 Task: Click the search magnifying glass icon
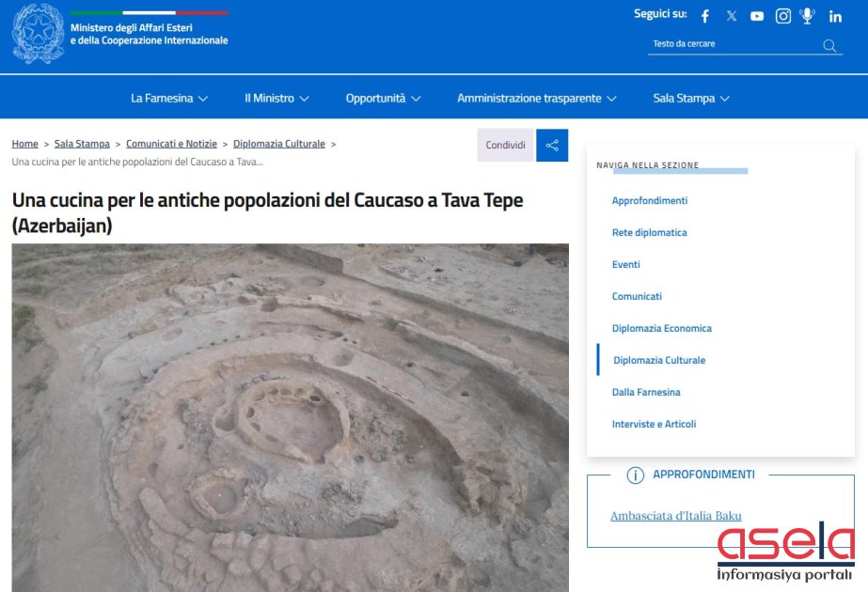(829, 45)
